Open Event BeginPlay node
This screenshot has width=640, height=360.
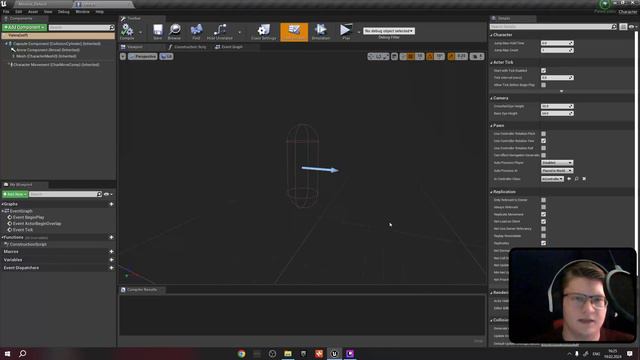pyautogui.click(x=28, y=218)
